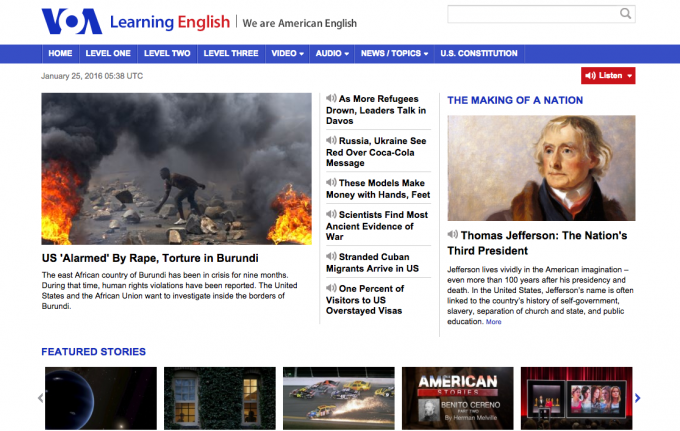Open the LEVEL TWO menu item

167,53
